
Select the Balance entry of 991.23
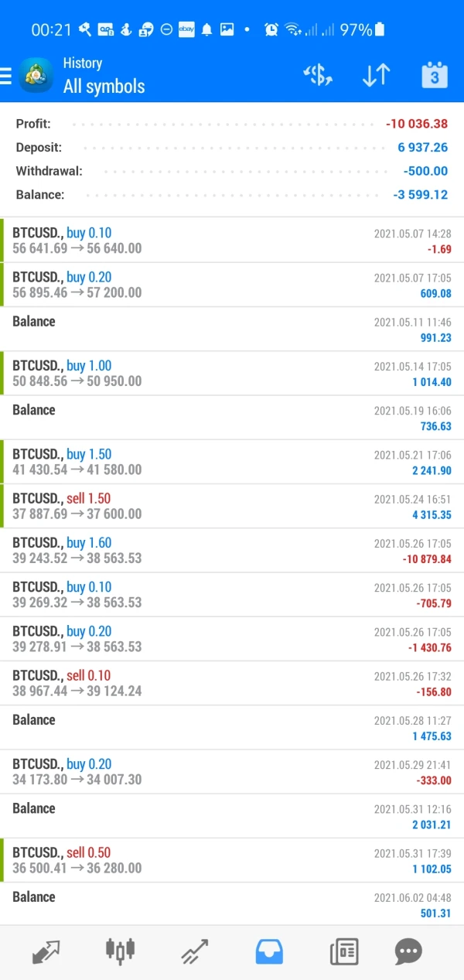tap(232, 329)
